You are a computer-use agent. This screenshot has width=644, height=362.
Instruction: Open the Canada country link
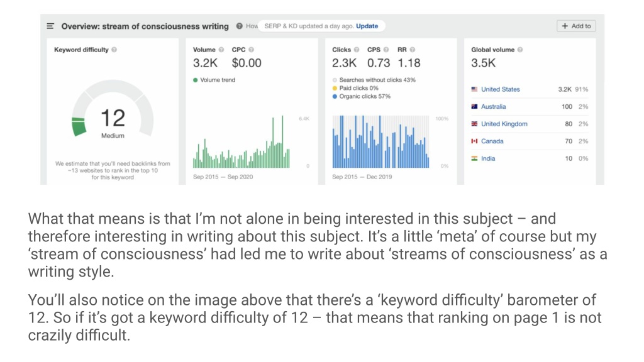(492, 141)
